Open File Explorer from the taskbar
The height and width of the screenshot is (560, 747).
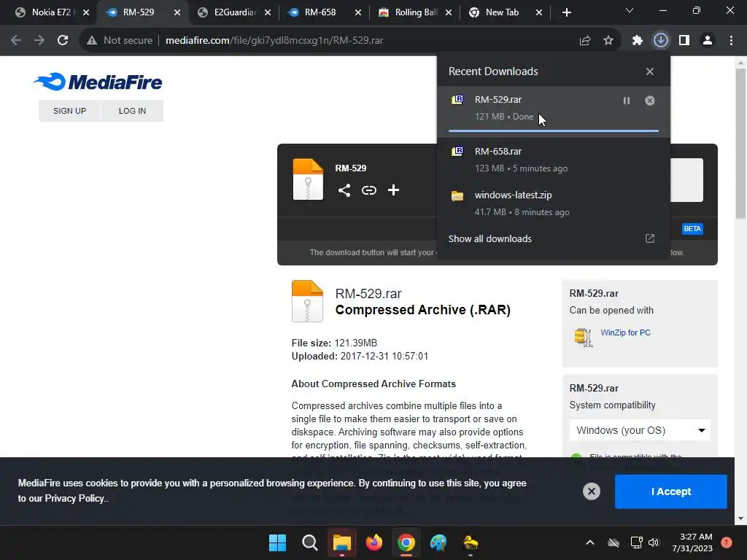[x=341, y=542]
